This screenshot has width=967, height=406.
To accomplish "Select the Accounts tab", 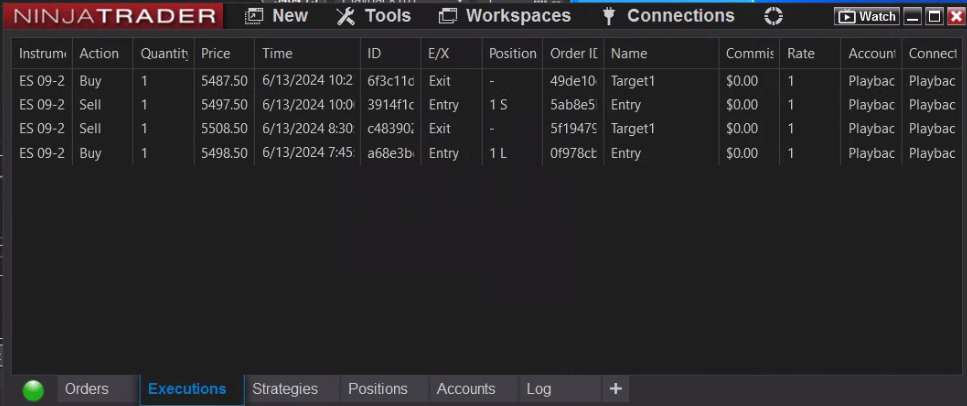I will (x=466, y=389).
